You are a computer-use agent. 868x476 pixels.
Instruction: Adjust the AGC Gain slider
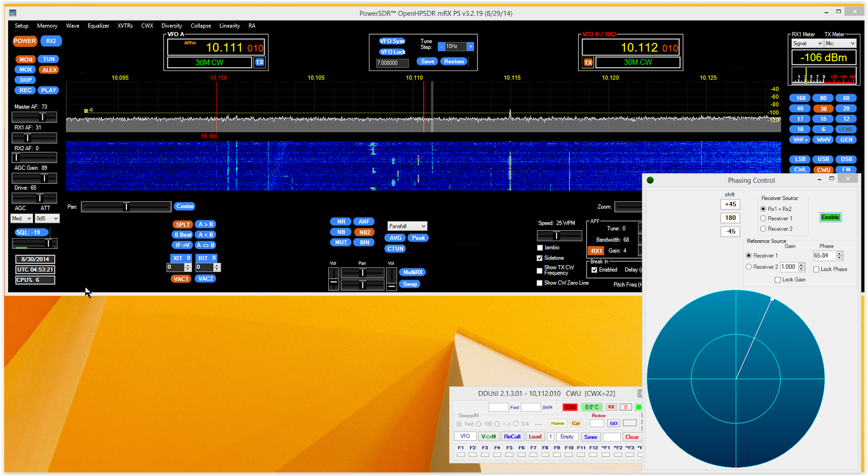pos(35,178)
